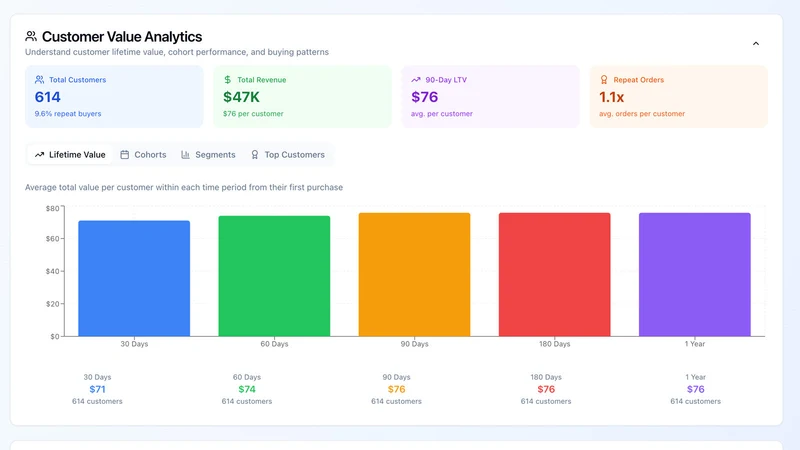Screen dimensions: 800x450
Task: Click the Total Revenue dollar icon
Action: tap(228, 80)
